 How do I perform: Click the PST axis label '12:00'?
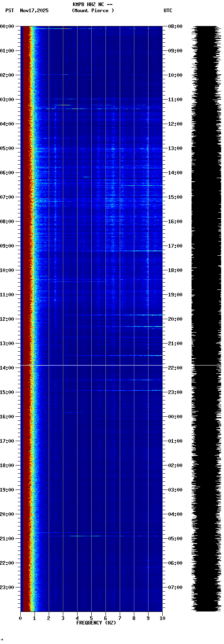7,319
